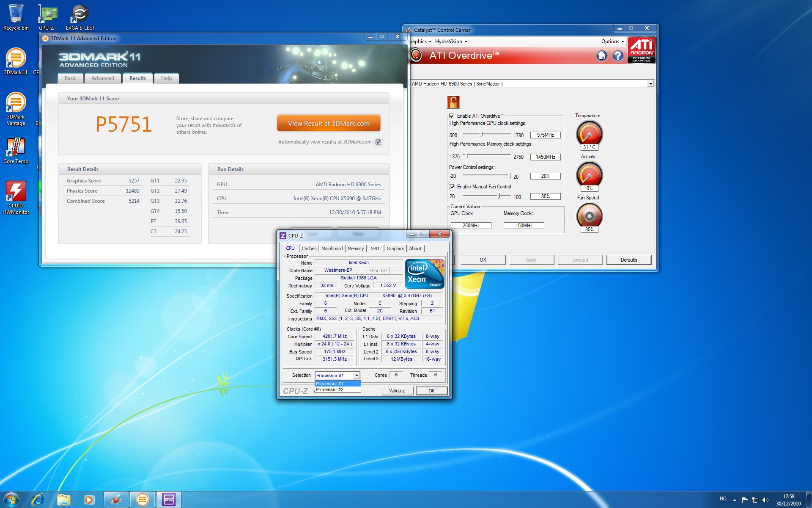Click OK button in CPU-Z
The image size is (812, 508).
[431, 391]
